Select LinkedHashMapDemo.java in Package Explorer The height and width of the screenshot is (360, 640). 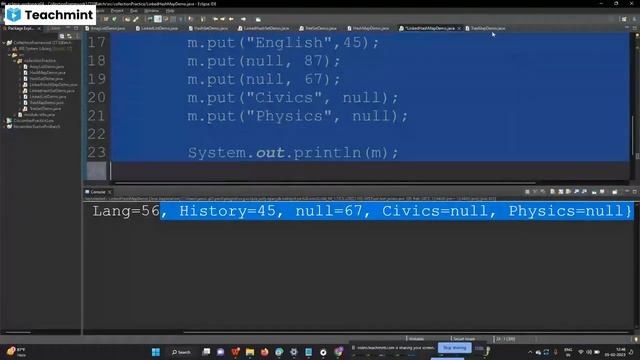point(50,84)
